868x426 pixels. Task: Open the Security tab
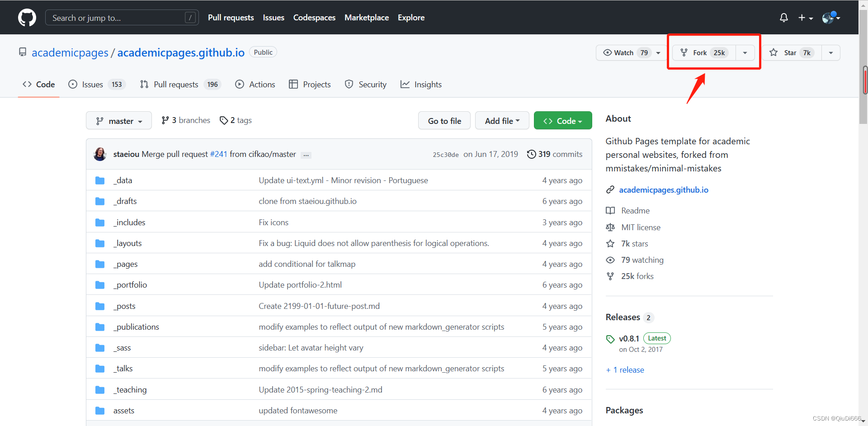366,85
